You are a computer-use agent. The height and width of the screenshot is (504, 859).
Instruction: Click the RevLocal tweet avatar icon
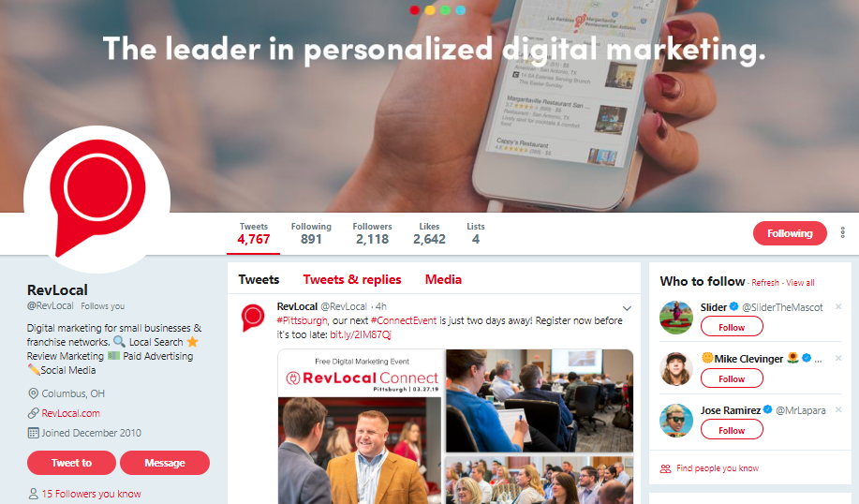point(253,318)
